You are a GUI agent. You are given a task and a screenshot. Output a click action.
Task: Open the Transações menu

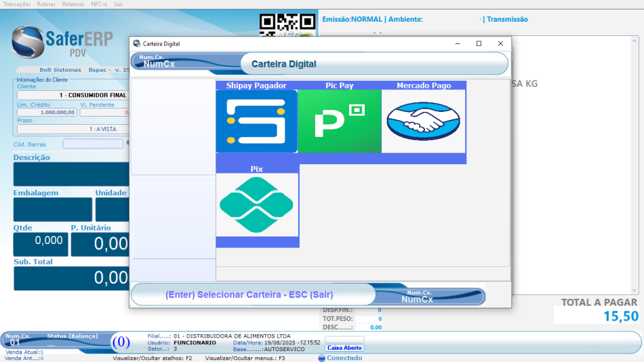[x=17, y=4]
